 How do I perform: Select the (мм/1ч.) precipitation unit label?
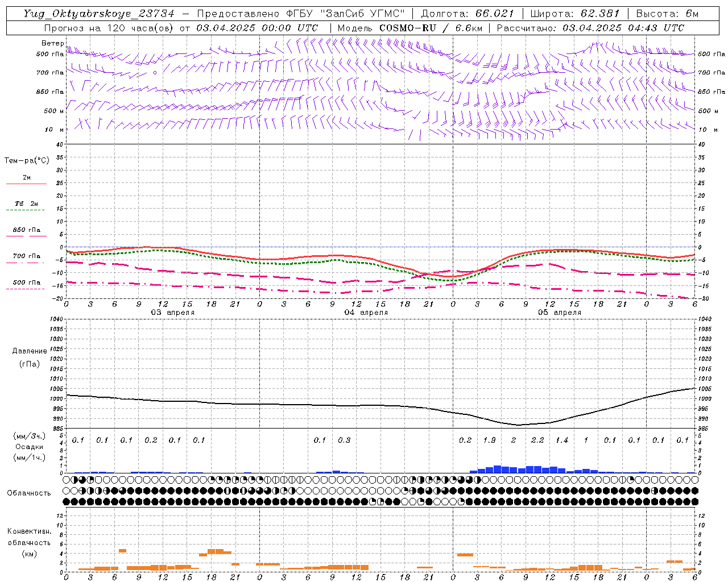(29, 458)
